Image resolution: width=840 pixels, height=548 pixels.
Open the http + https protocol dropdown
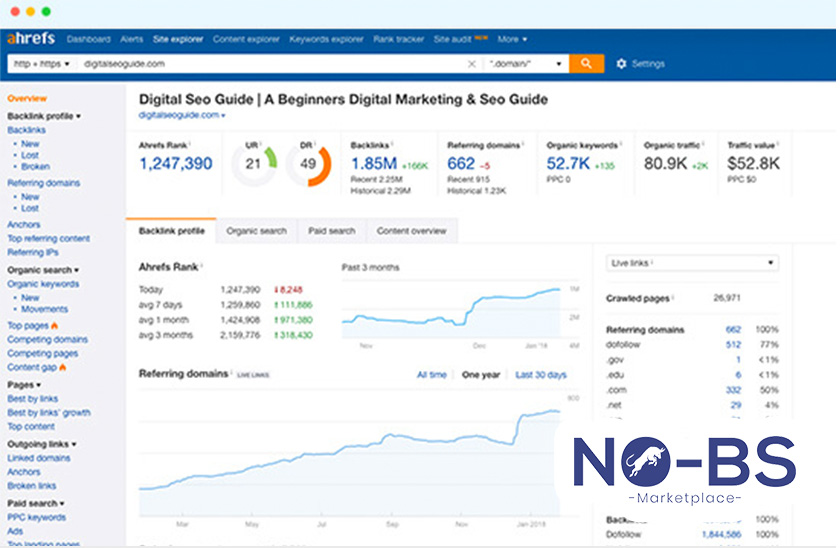tap(41, 64)
